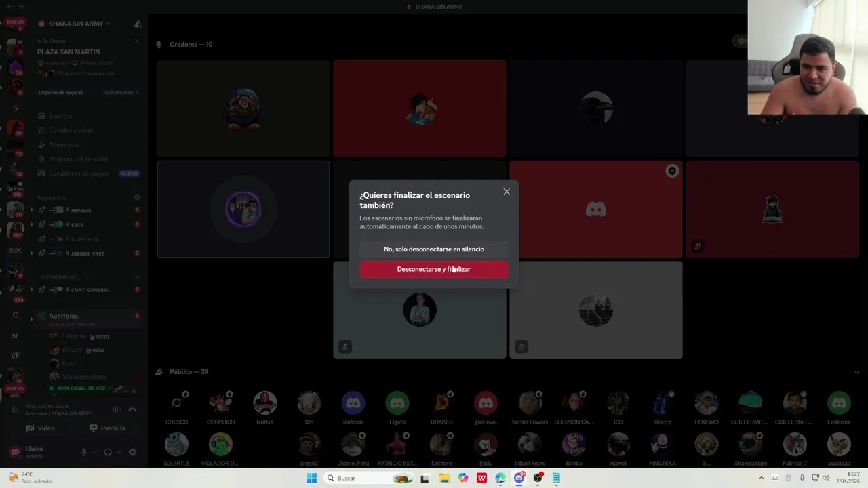The height and width of the screenshot is (488, 868).
Task: Open the VF server in server list
Action: tap(15, 355)
